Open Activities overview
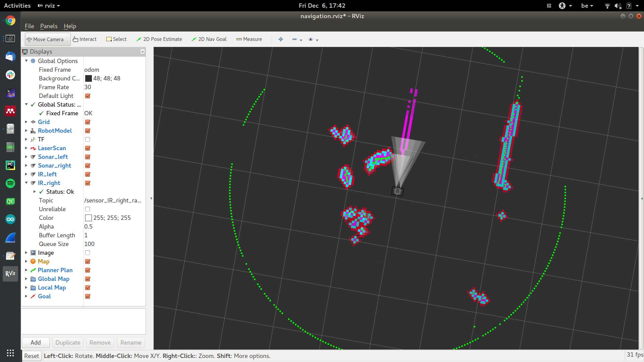This screenshot has width=644, height=362. (17, 6)
